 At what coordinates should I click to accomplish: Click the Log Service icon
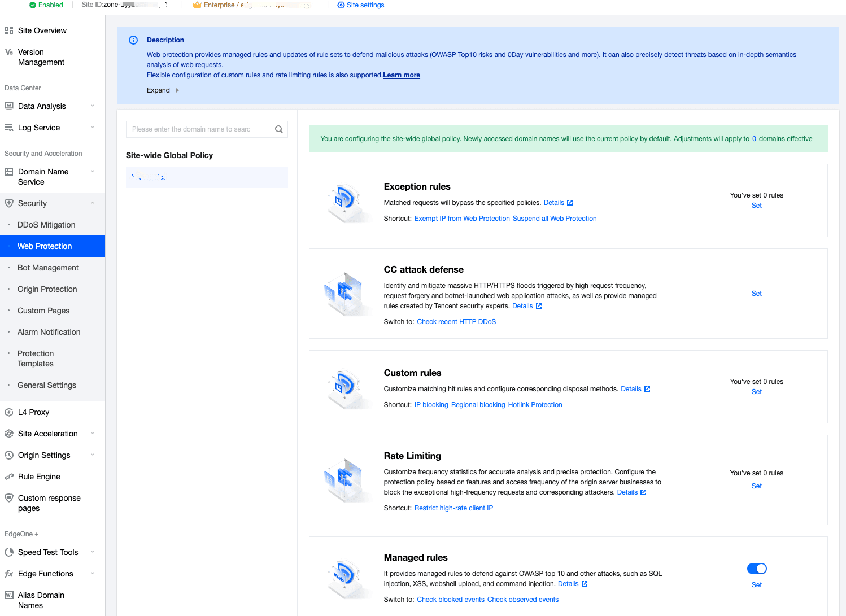pos(9,128)
